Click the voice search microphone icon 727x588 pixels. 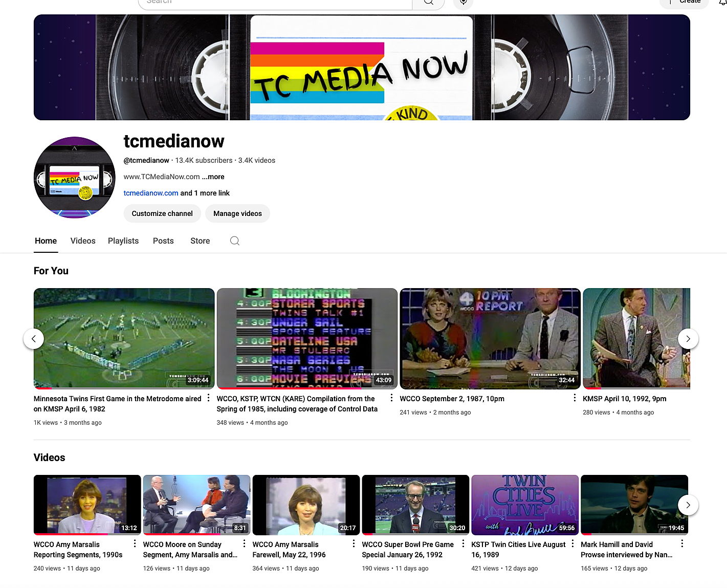pyautogui.click(x=463, y=3)
